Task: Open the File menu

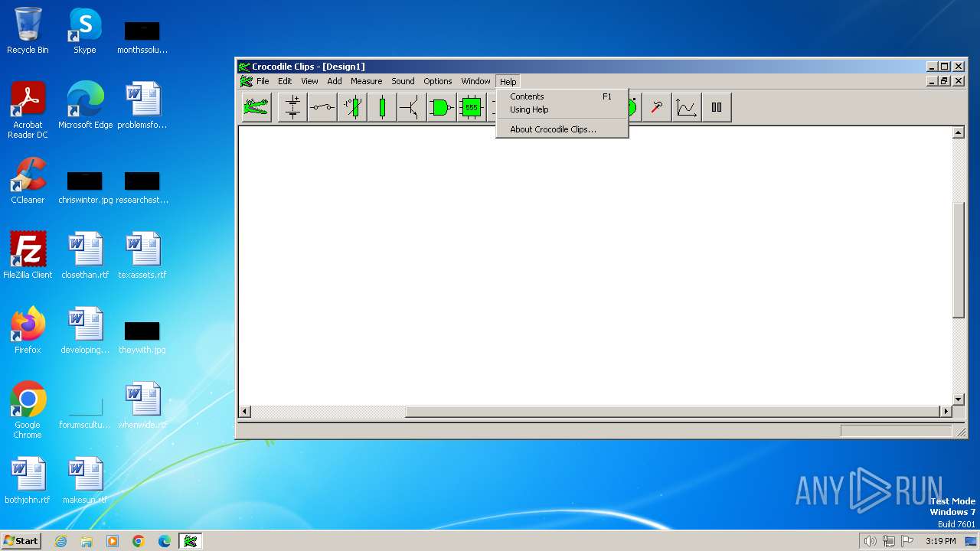Action: tap(263, 81)
